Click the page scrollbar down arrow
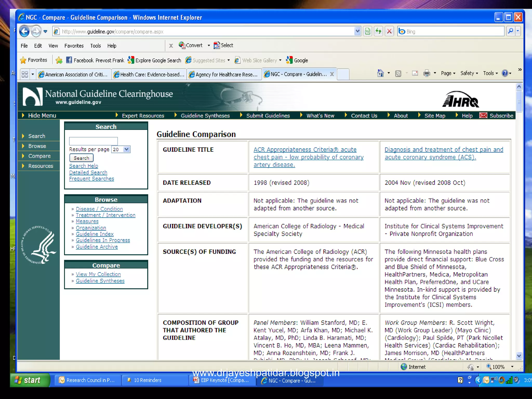The image size is (532, 399). (519, 356)
